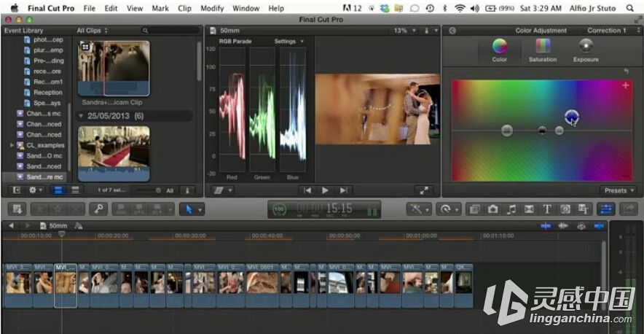
Task: Toggle timeline skimming button
Action: coord(546,225)
